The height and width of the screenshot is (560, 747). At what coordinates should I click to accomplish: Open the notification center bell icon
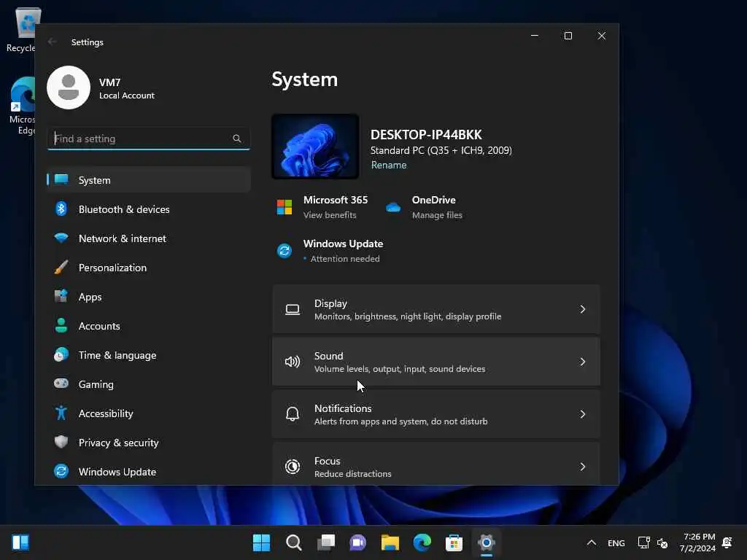727,542
